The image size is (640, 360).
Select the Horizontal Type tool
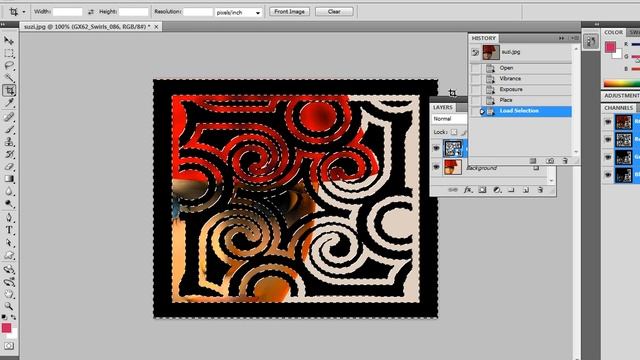(x=9, y=230)
